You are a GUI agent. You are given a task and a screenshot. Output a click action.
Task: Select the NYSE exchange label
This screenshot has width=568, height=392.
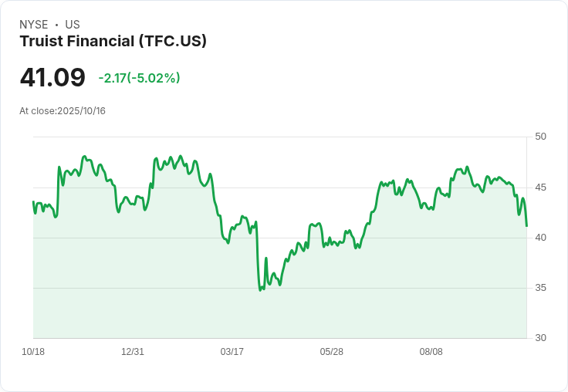coord(34,24)
